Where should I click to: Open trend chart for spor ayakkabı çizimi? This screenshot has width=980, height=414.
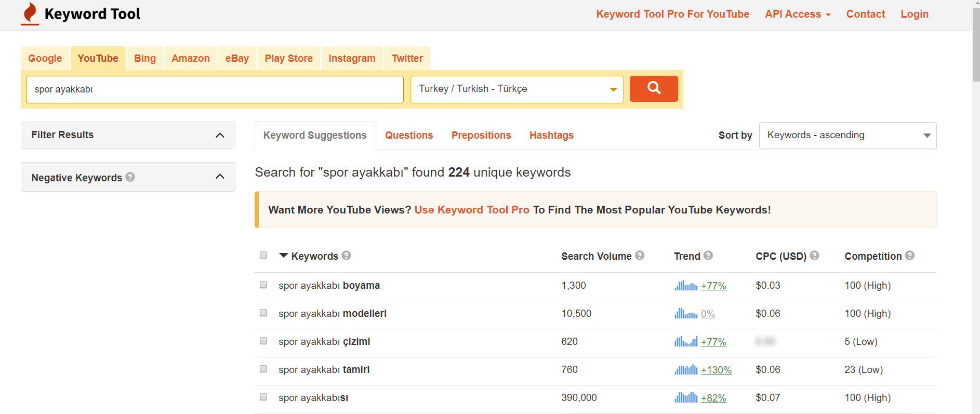[686, 341]
